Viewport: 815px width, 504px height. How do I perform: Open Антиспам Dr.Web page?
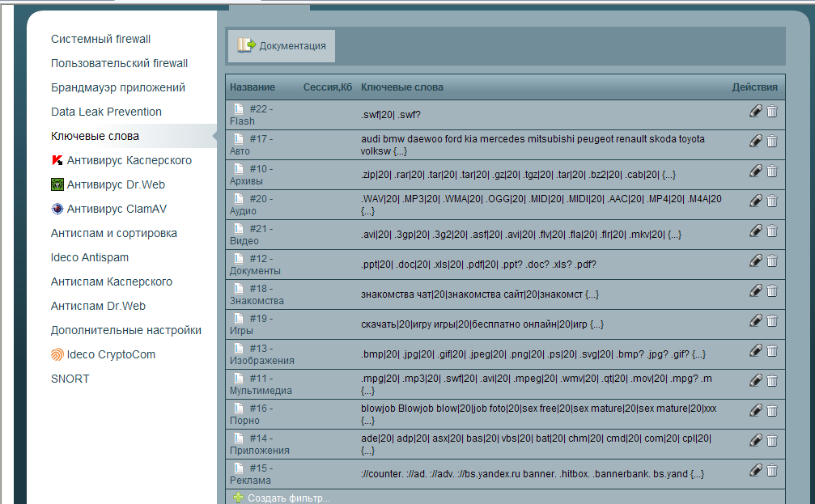point(98,306)
